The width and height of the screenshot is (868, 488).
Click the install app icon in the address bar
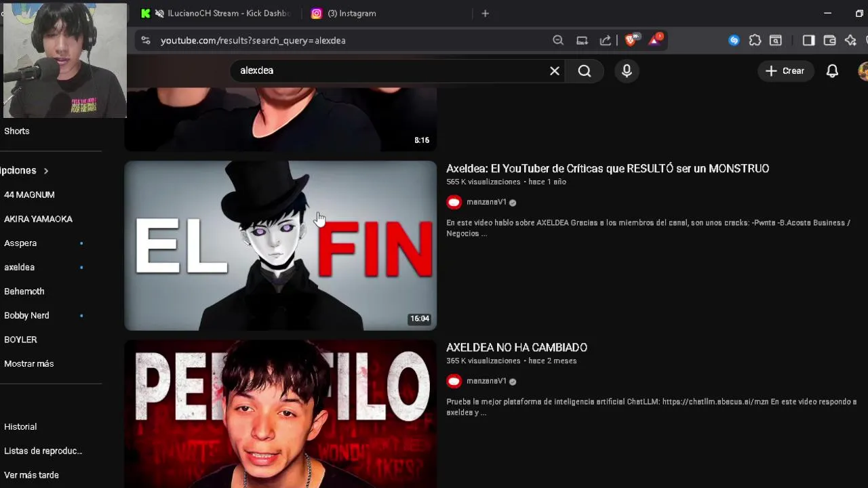(582, 40)
